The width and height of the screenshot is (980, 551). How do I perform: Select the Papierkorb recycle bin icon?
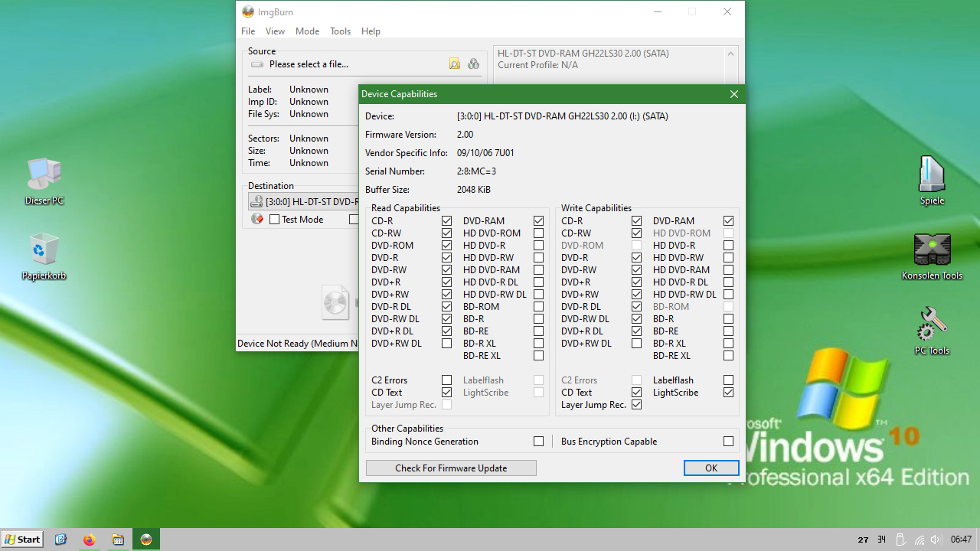44,257
